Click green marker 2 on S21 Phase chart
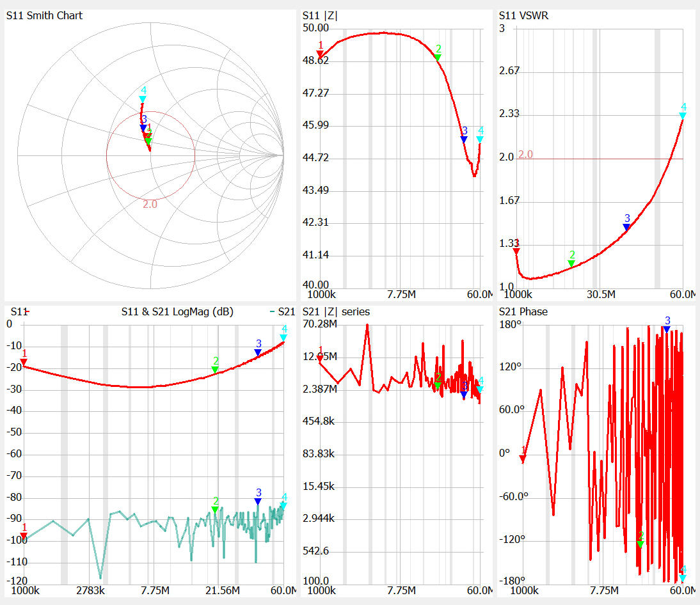Image resolution: width=700 pixels, height=605 pixels. tap(640, 544)
